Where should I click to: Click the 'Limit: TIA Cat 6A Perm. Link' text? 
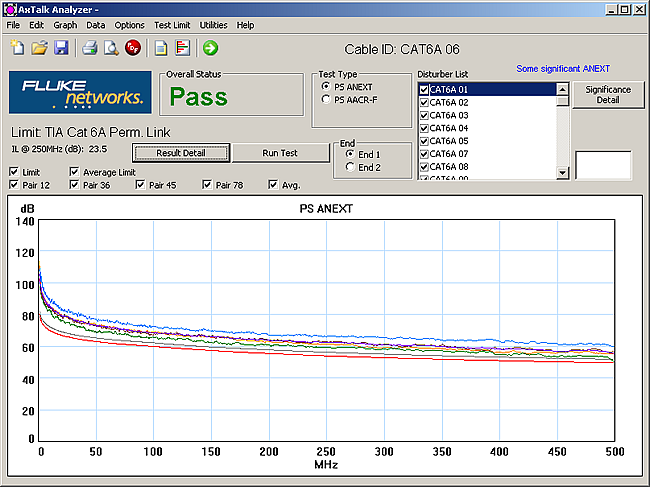pos(90,132)
